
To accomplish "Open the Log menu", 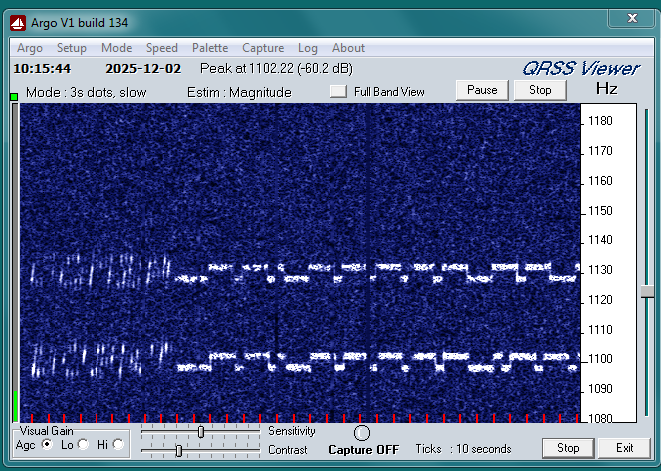I will point(308,48).
